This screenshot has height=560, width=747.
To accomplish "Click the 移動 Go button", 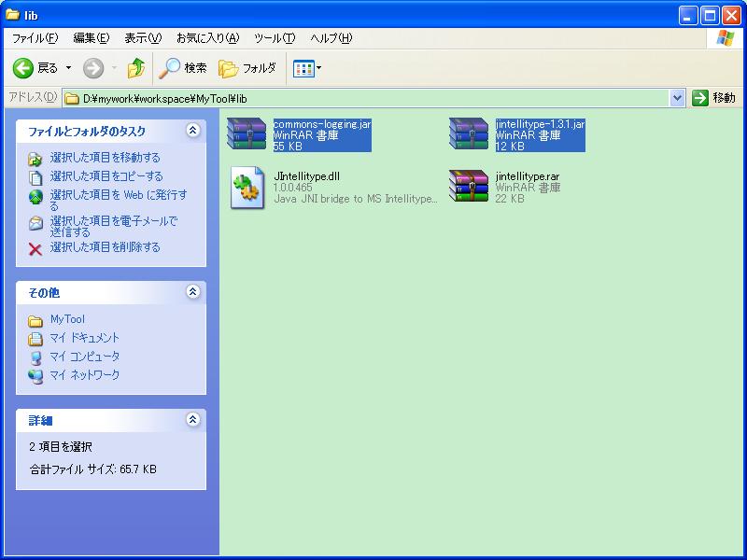I will pos(713,98).
